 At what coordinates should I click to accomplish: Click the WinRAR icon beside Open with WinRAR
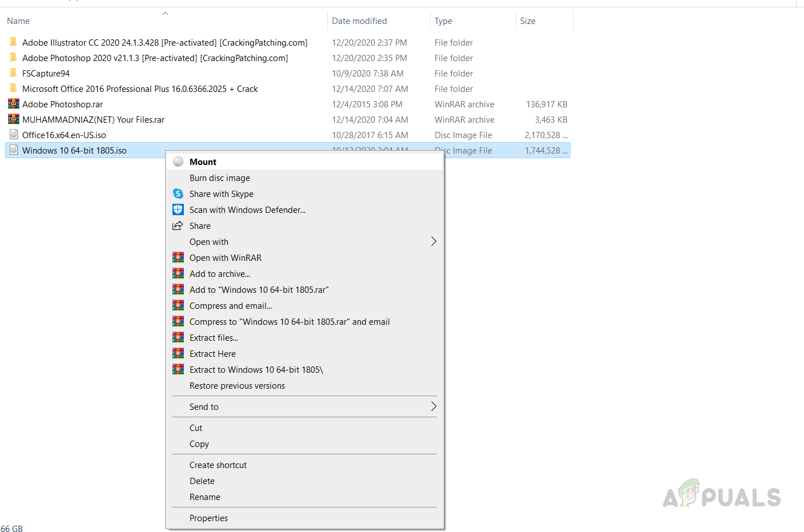coord(178,257)
